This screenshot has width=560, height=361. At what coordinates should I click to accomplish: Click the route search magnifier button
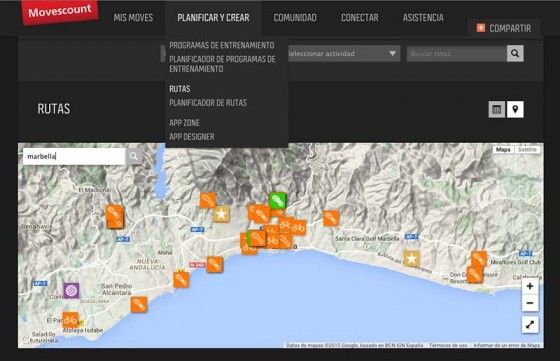(x=515, y=54)
